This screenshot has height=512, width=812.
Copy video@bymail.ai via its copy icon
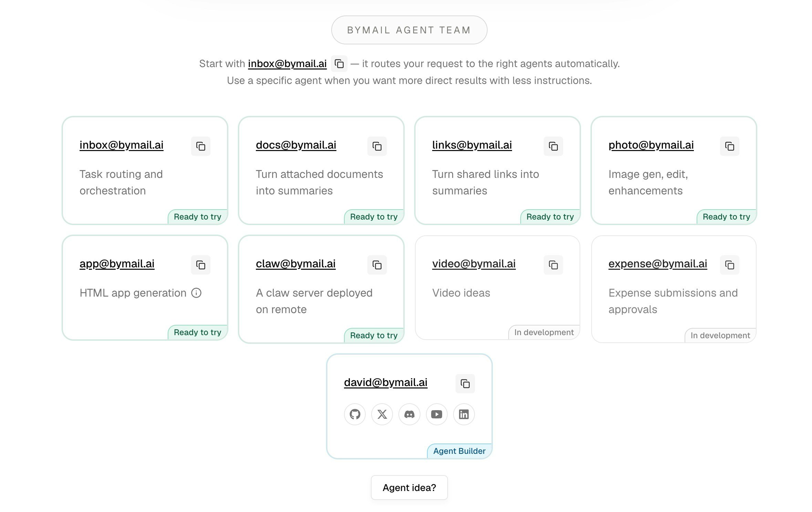pyautogui.click(x=553, y=265)
